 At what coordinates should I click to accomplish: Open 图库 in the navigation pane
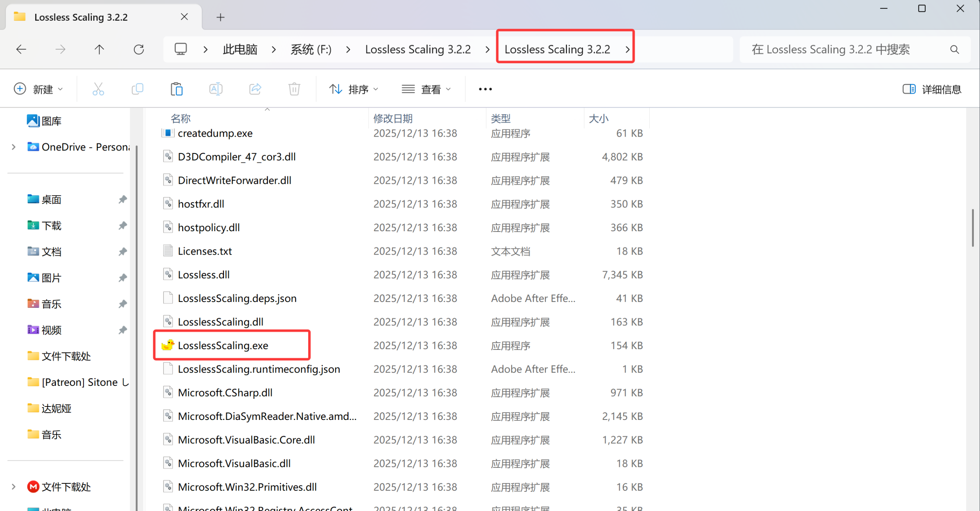(x=44, y=121)
